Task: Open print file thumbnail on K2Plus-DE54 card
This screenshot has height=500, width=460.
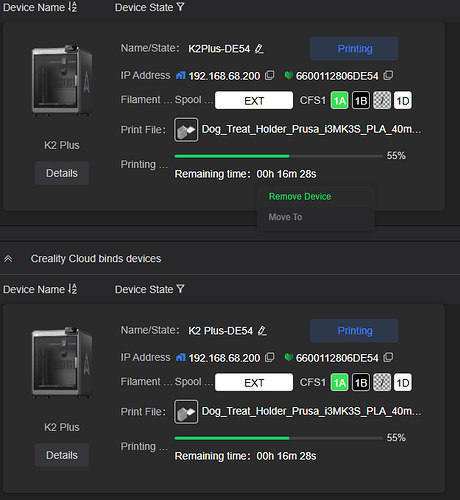Action: tap(186, 130)
